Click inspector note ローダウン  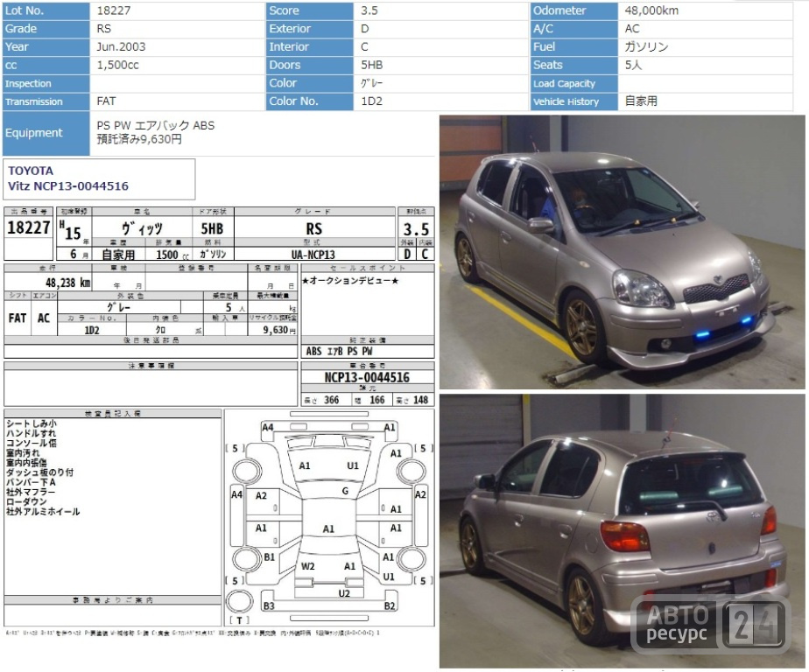coord(26,501)
